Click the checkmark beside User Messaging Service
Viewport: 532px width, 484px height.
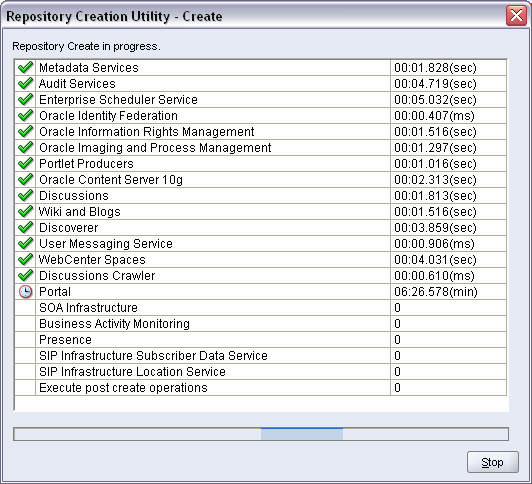(x=25, y=243)
